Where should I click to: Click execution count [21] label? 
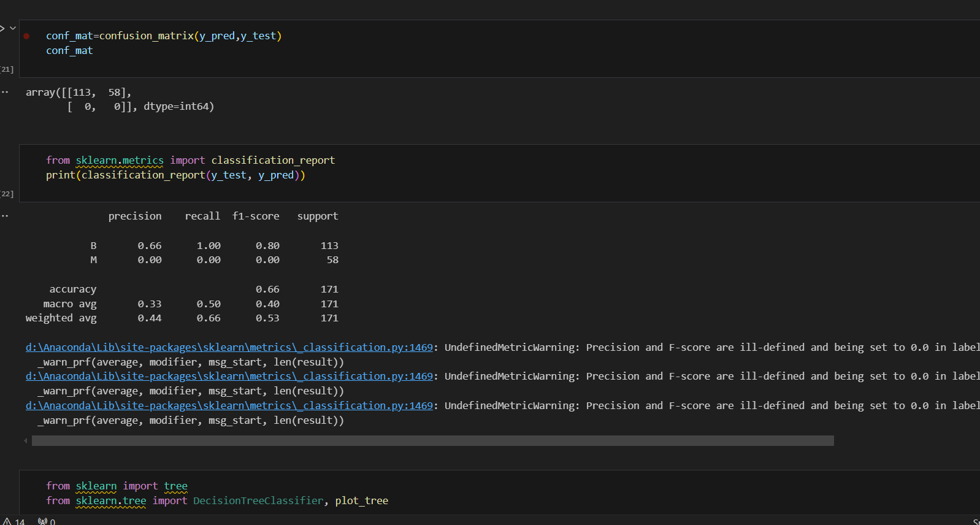coord(7,69)
